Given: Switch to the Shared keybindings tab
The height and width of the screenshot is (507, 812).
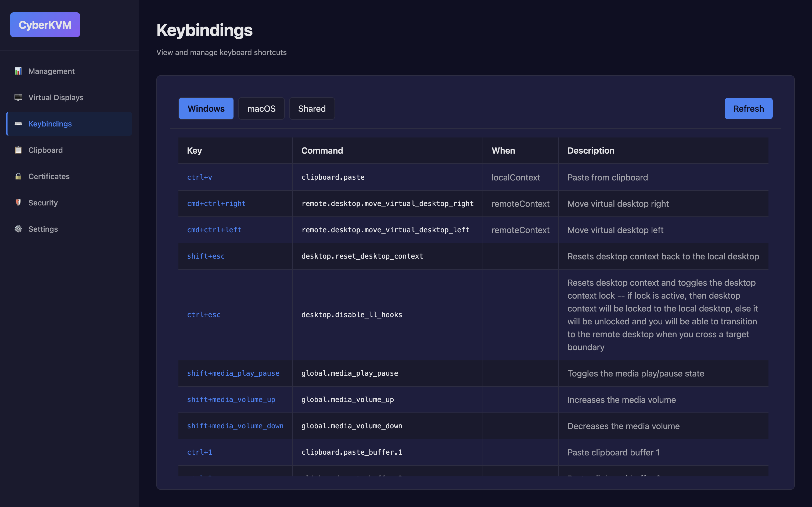Looking at the screenshot, I should 312,108.
